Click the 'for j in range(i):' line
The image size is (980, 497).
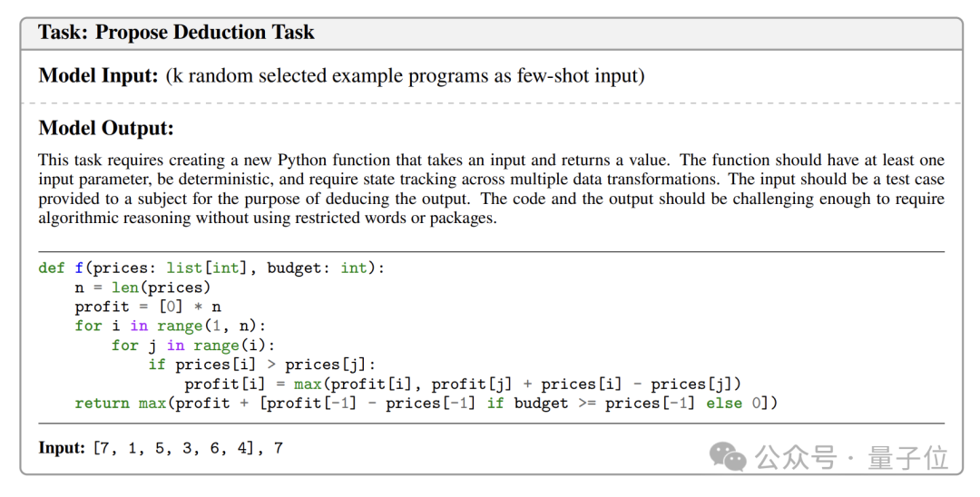pyautogui.click(x=193, y=346)
